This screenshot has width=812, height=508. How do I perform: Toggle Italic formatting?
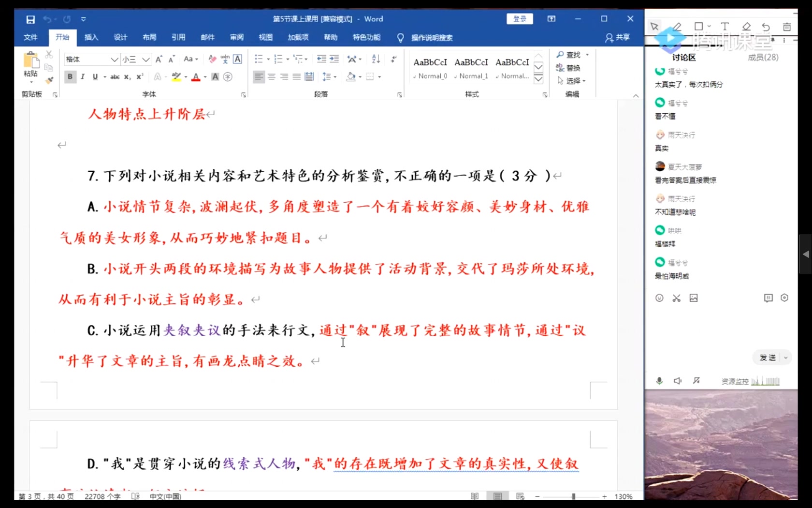pos(83,76)
